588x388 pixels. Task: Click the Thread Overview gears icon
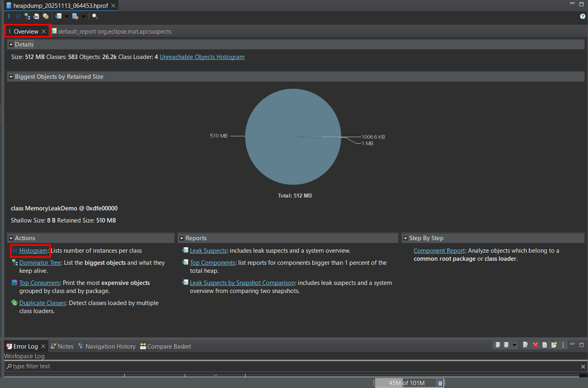tap(46, 16)
